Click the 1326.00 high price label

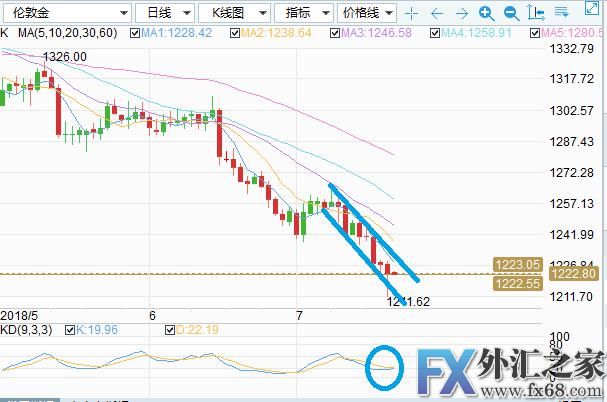tap(65, 57)
